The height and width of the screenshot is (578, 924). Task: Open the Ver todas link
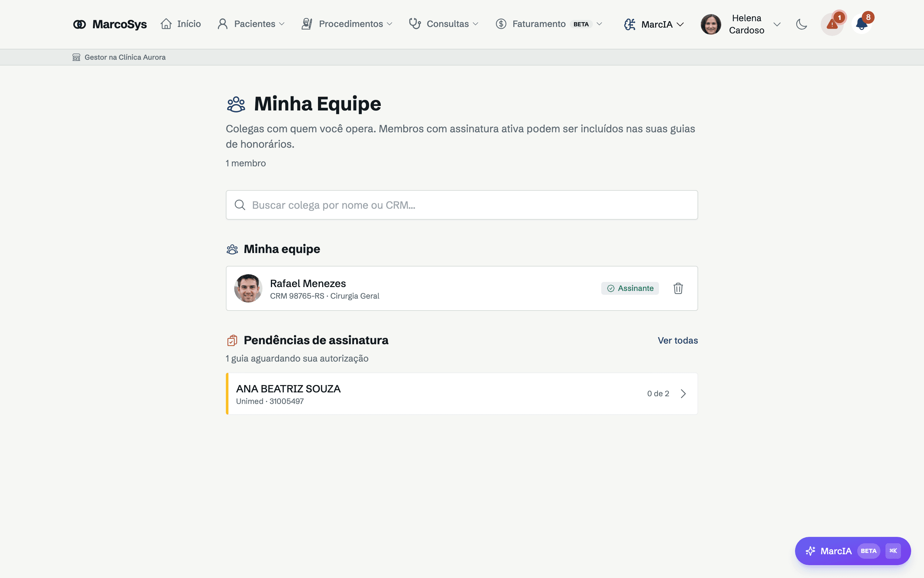coord(678,340)
